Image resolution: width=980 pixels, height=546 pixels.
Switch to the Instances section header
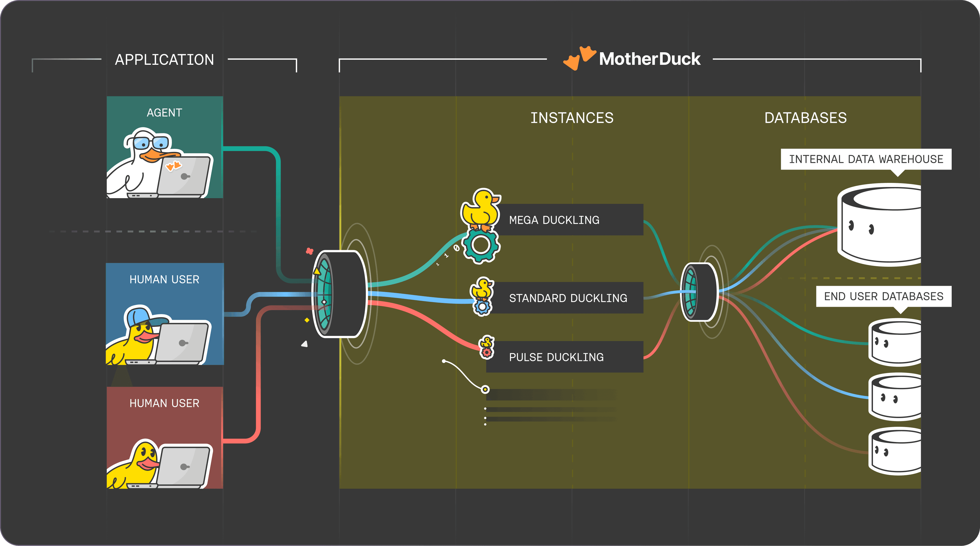tap(573, 118)
